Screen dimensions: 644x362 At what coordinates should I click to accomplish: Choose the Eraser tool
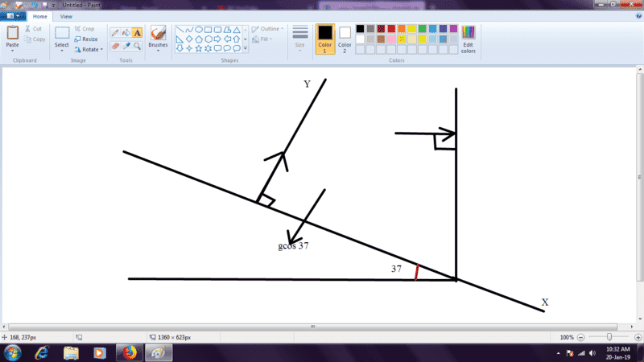(x=114, y=46)
